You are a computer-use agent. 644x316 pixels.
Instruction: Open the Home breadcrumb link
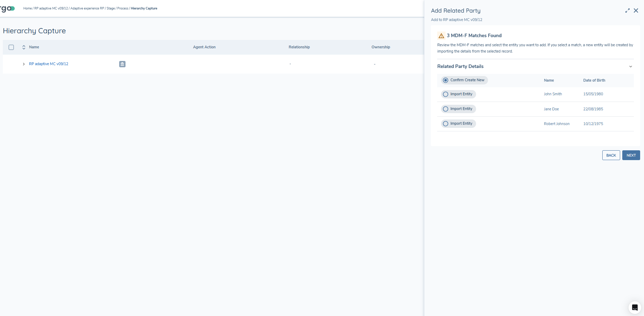point(27,8)
